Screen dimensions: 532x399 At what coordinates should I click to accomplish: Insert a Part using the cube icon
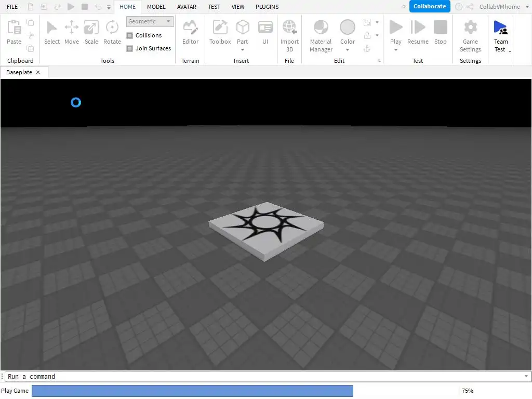tap(243, 28)
